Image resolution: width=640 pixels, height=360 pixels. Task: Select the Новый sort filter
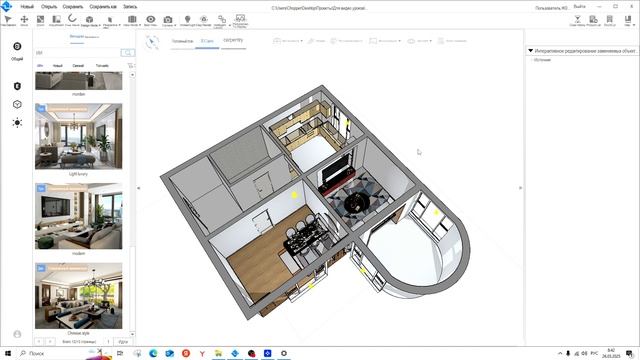58,65
